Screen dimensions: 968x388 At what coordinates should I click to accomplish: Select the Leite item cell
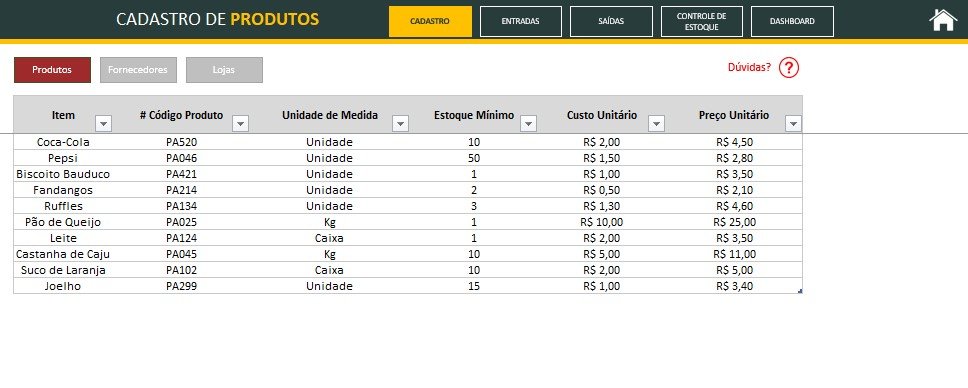tap(63, 238)
